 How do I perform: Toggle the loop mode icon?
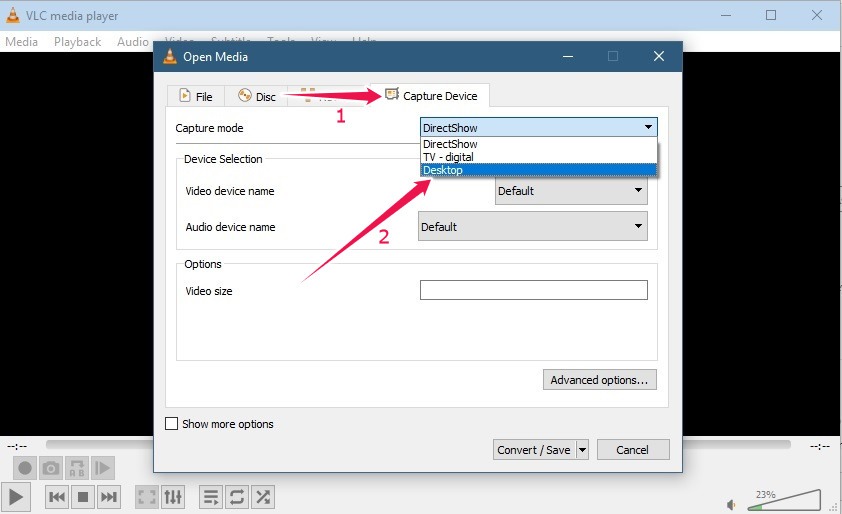click(x=237, y=497)
